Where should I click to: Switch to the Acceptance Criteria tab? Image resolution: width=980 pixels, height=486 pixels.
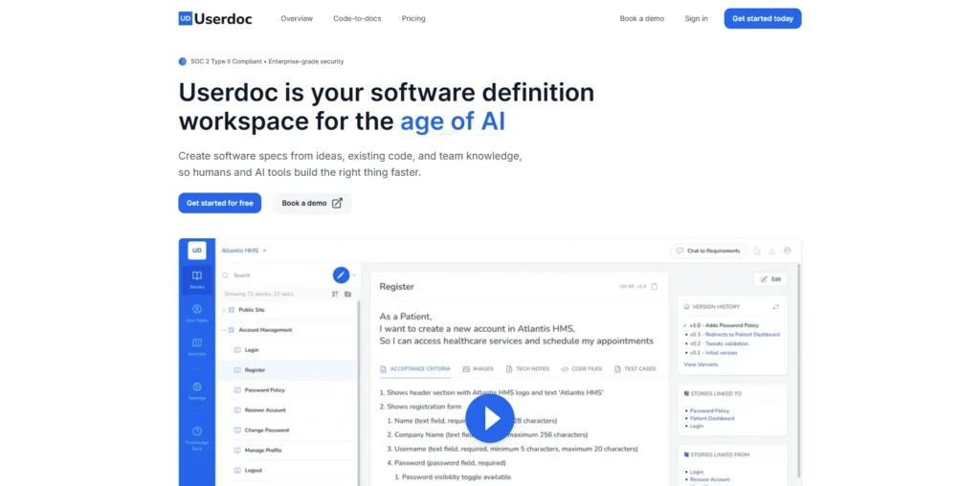point(415,368)
